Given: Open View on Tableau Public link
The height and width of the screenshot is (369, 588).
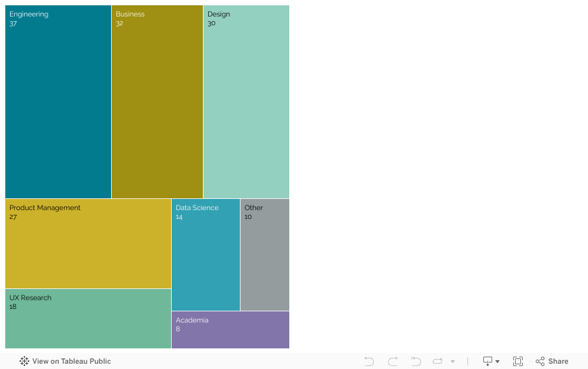Looking at the screenshot, I should click(71, 361).
